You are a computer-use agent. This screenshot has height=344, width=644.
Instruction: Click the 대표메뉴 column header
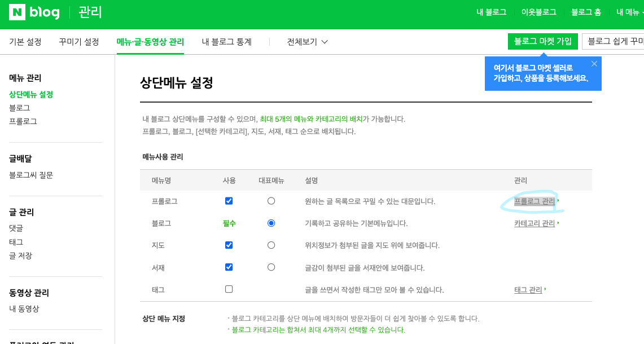271,180
